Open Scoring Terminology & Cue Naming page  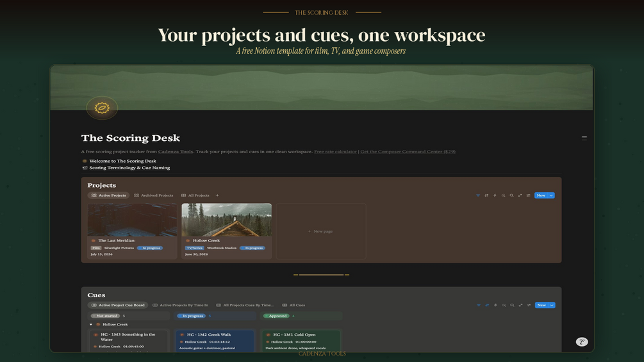(x=129, y=167)
